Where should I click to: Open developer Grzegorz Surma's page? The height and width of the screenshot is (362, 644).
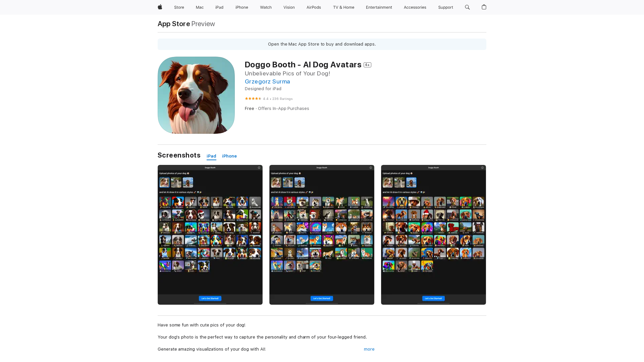(x=267, y=81)
